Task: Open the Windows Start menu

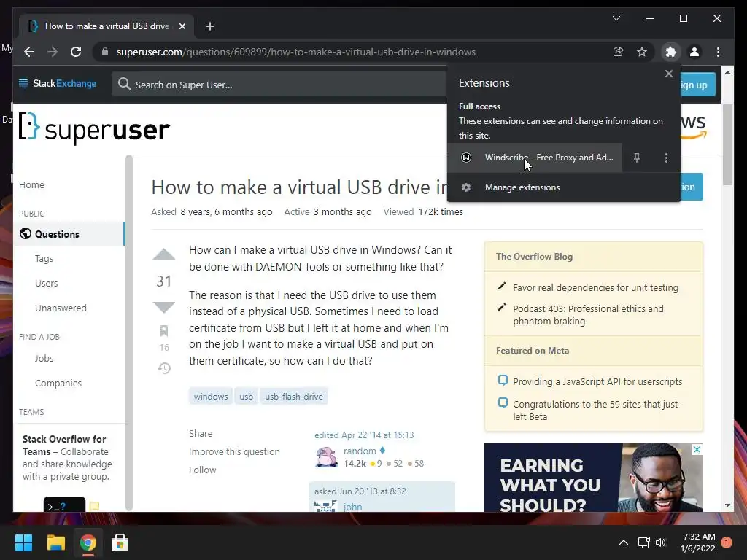Action: (x=23, y=542)
